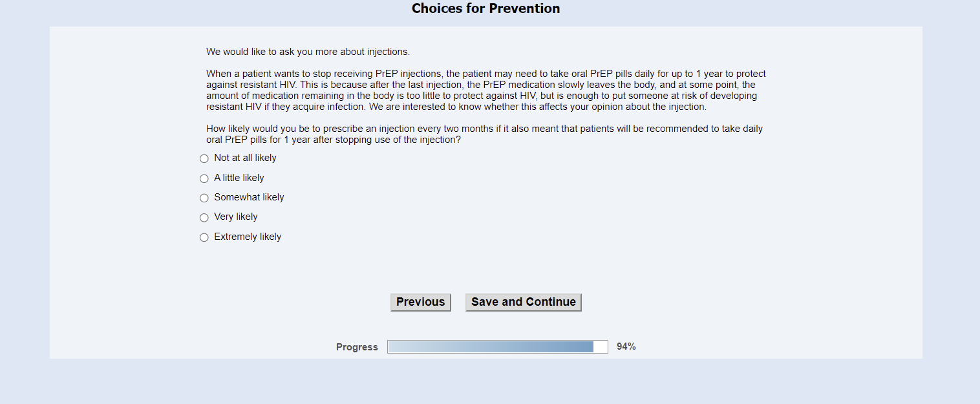Click the 'A little likely' answer text
This screenshot has height=404, width=980.
[239, 178]
